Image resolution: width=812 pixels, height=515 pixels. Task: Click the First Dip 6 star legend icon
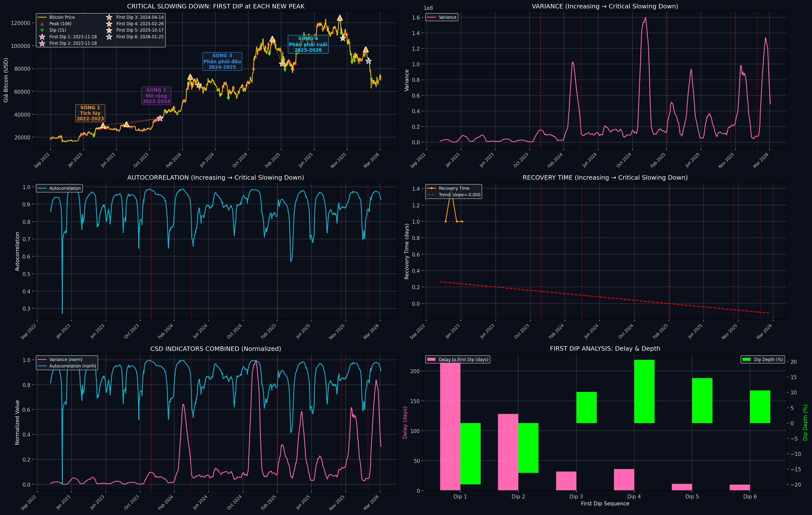point(109,37)
